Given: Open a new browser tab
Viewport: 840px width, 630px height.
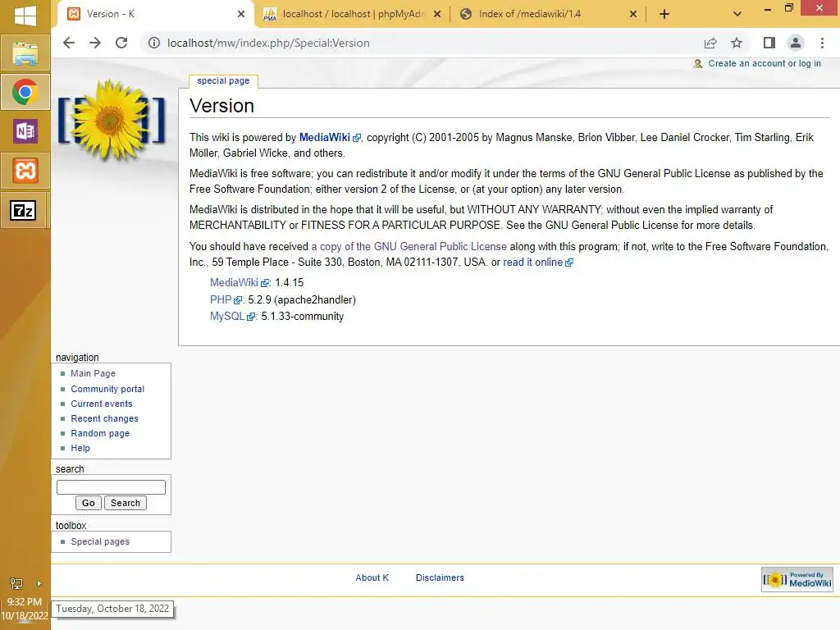Looking at the screenshot, I should (x=664, y=14).
